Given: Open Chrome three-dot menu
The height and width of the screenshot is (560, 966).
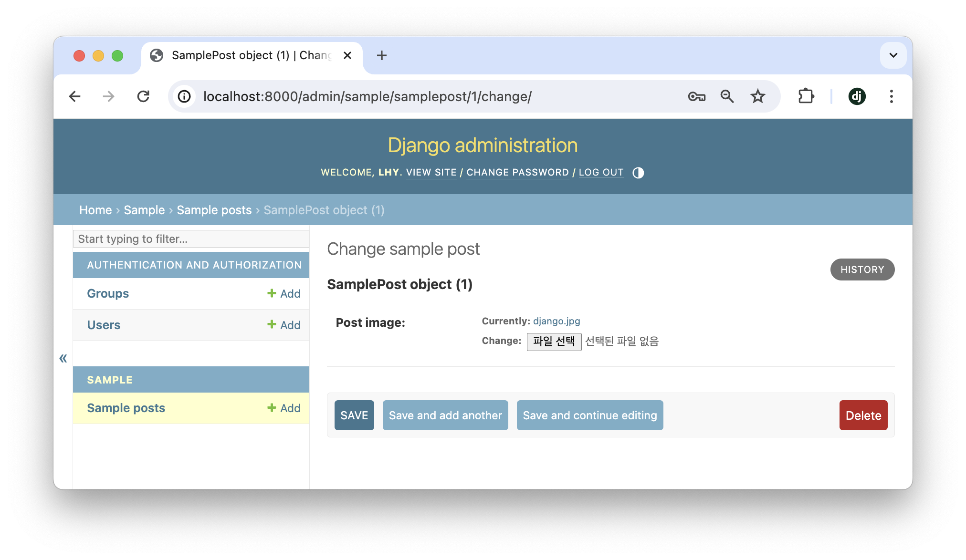Looking at the screenshot, I should pos(891,96).
